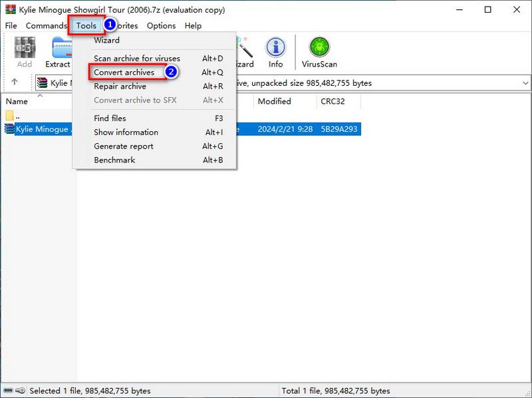Screen dimensions: 532x398
Task: Select Scan archive for viruses
Action: point(154,59)
